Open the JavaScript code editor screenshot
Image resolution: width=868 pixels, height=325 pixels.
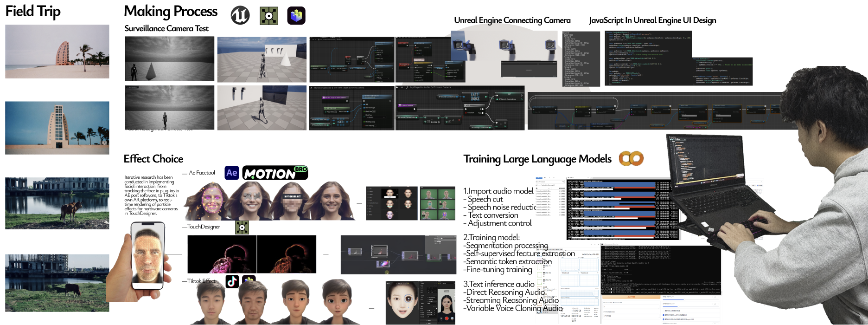[648, 58]
